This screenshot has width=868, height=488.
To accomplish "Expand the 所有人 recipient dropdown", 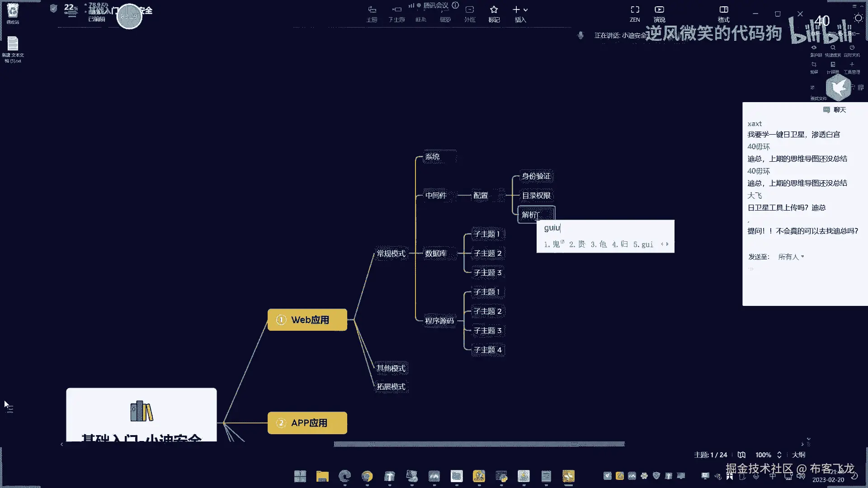I will point(791,257).
